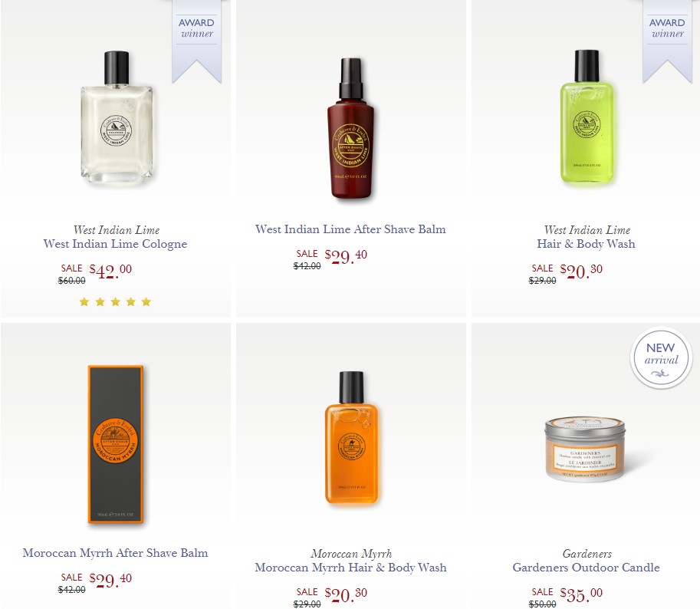
Task: Open the Gardeners Outdoor Candle link
Action: tap(587, 568)
